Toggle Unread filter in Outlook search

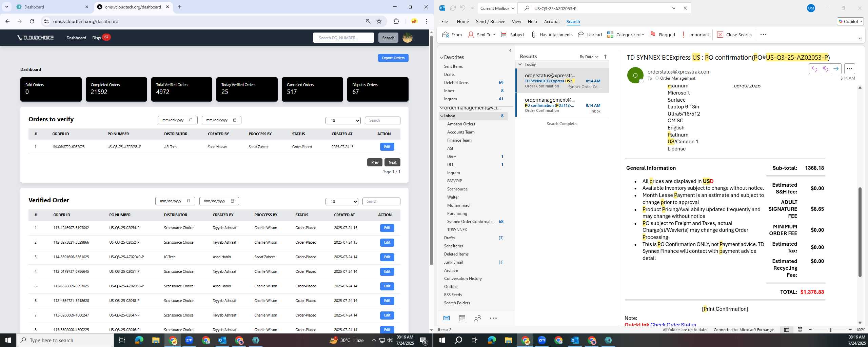point(590,35)
